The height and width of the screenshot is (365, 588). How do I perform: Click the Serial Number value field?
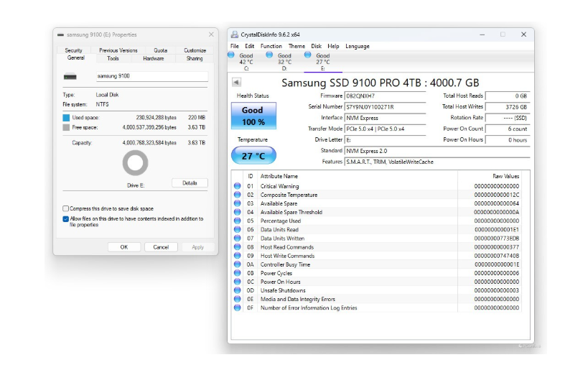point(385,107)
